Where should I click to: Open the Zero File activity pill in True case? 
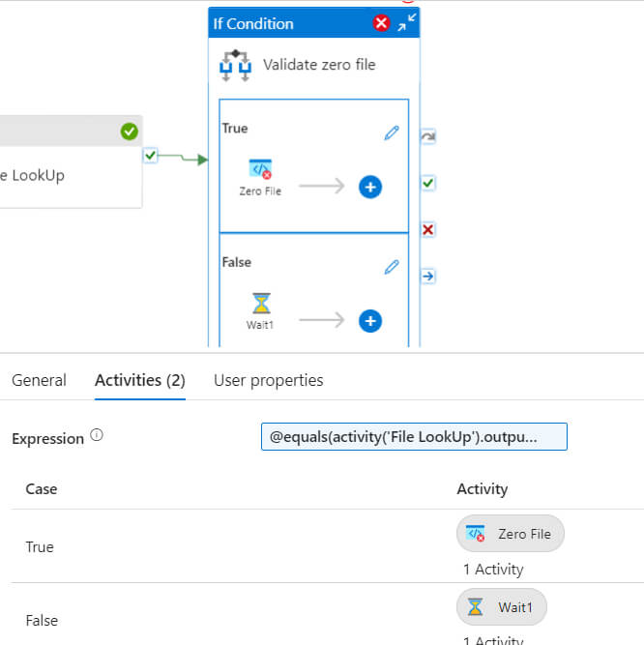(511, 534)
